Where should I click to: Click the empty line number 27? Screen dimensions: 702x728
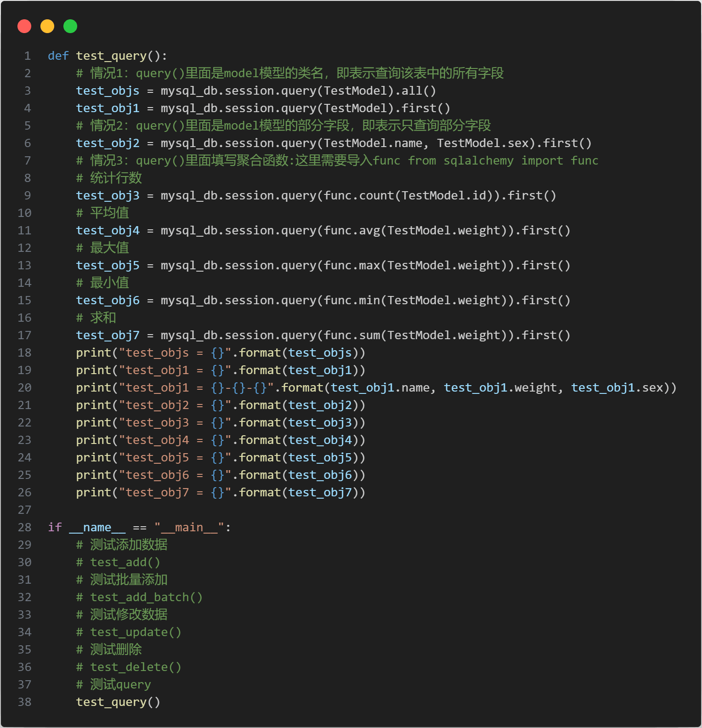coord(25,510)
